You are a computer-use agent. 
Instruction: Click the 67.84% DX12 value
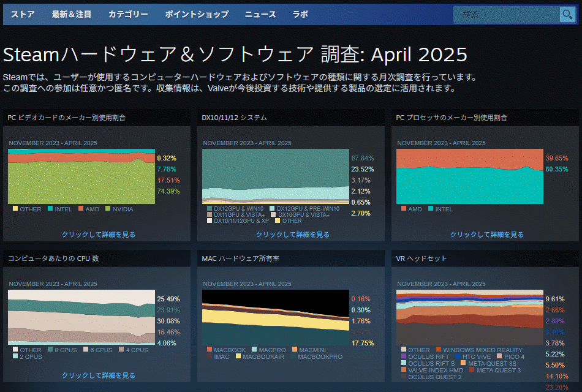362,158
